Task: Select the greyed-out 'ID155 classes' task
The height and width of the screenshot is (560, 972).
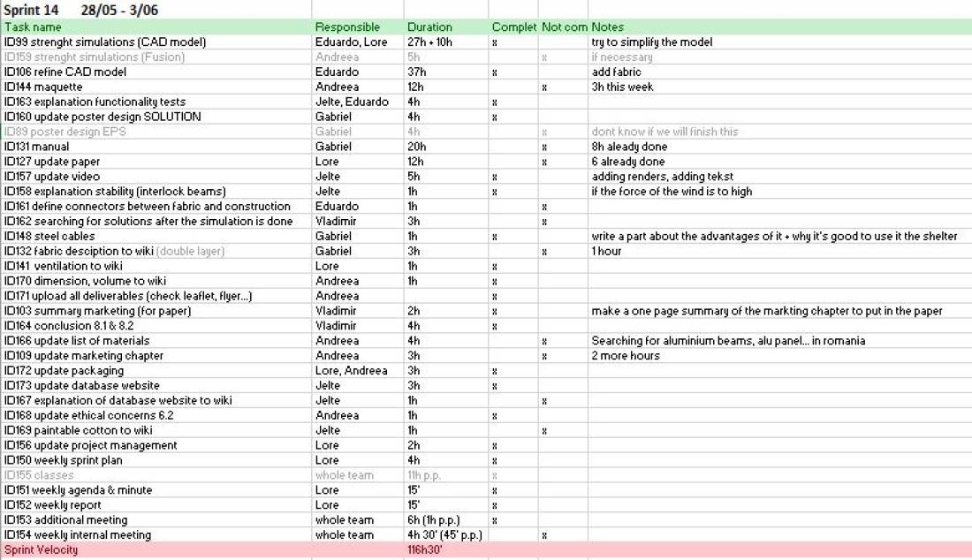Action: 39,475
